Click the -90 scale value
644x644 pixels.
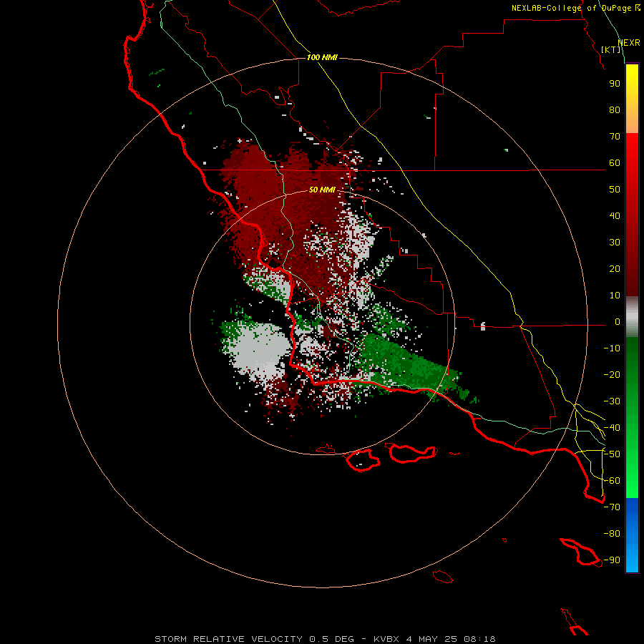pyautogui.click(x=612, y=560)
